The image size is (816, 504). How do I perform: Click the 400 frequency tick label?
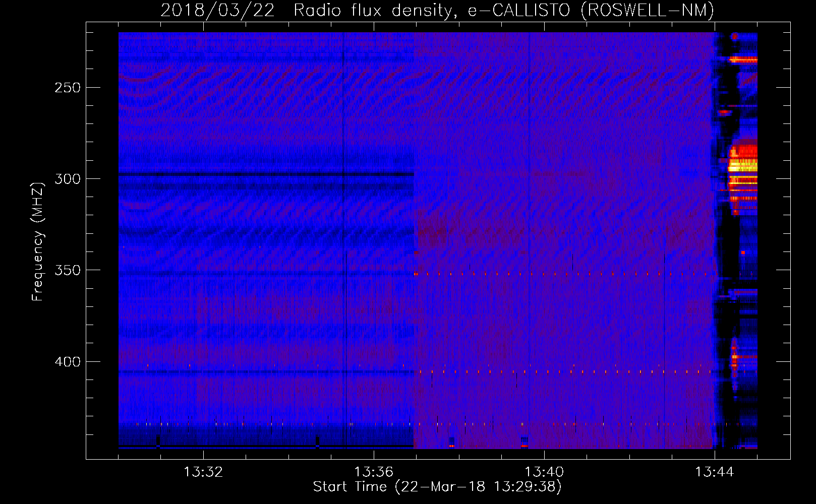68,362
